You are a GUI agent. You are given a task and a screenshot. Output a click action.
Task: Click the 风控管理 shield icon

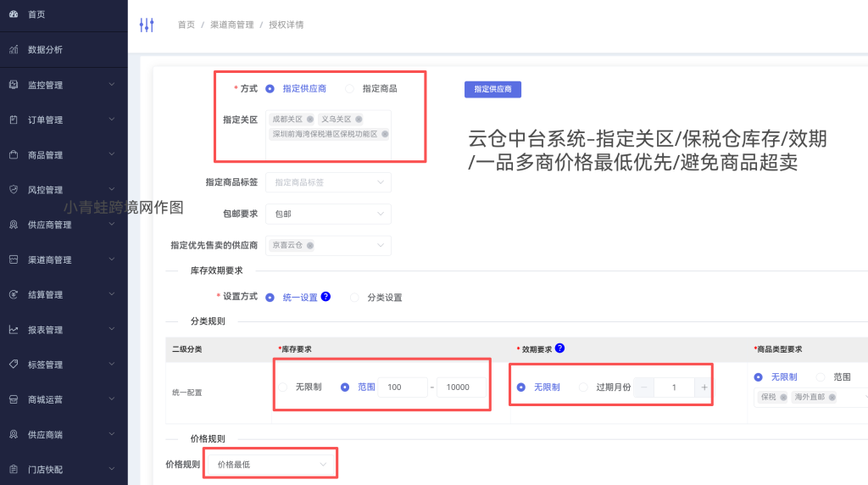click(14, 190)
